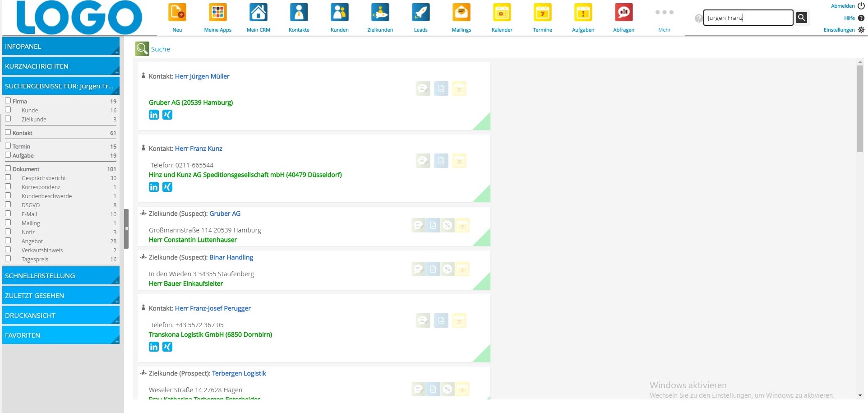Open the Kalender icon

502,13
